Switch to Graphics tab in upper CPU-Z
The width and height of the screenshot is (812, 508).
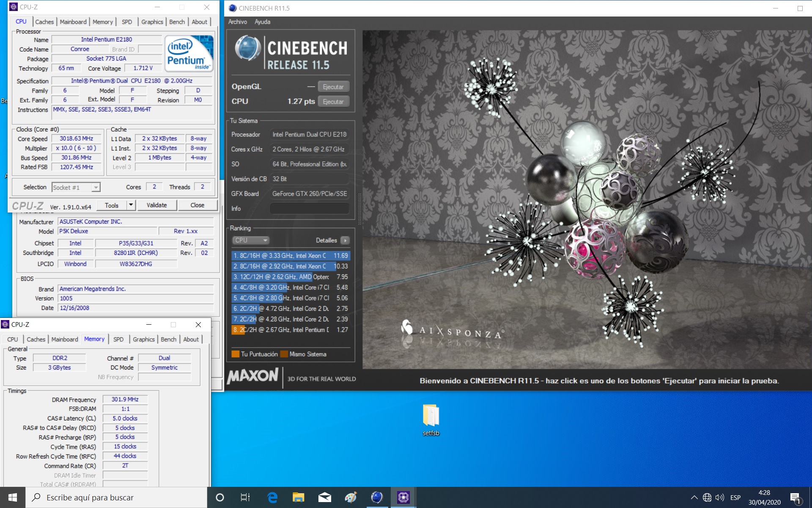[152, 22]
